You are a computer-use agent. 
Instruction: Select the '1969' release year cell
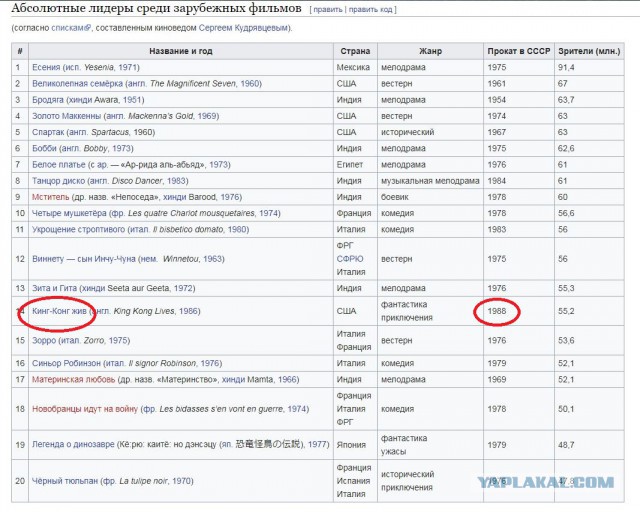pos(519,380)
